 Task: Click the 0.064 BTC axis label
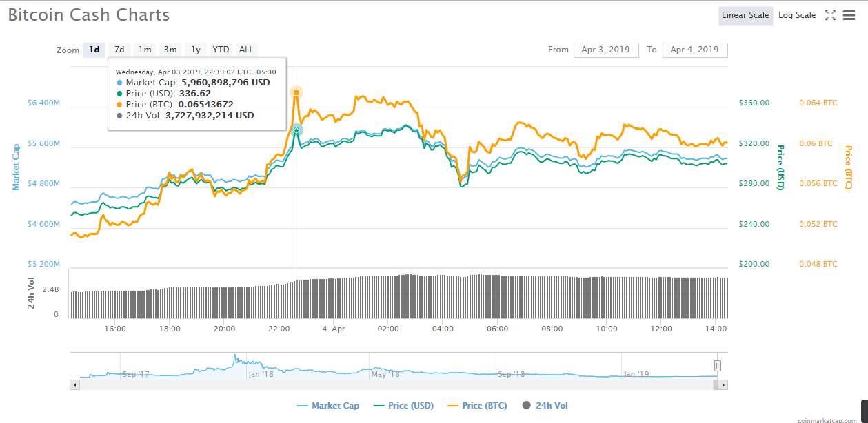818,103
